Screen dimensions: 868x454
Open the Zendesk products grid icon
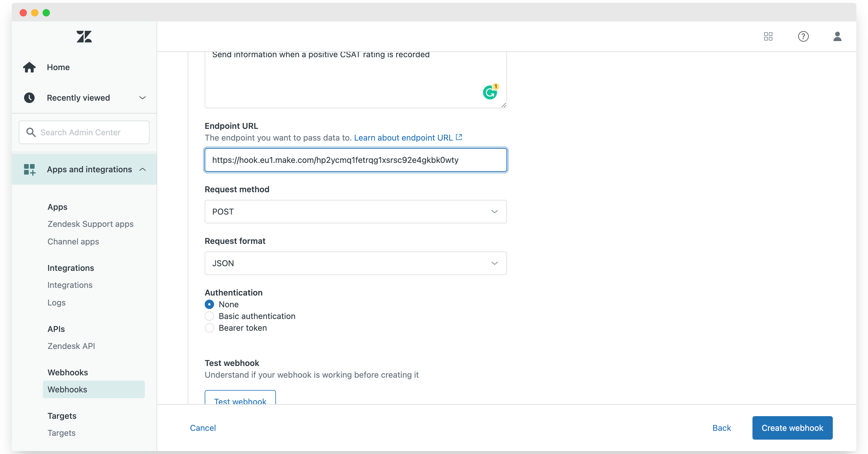coord(768,36)
